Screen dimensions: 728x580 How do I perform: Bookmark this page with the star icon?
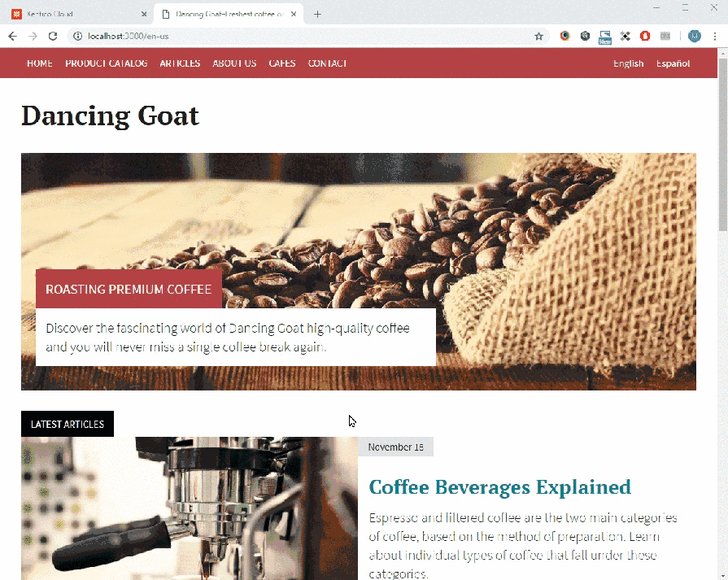[x=538, y=37]
